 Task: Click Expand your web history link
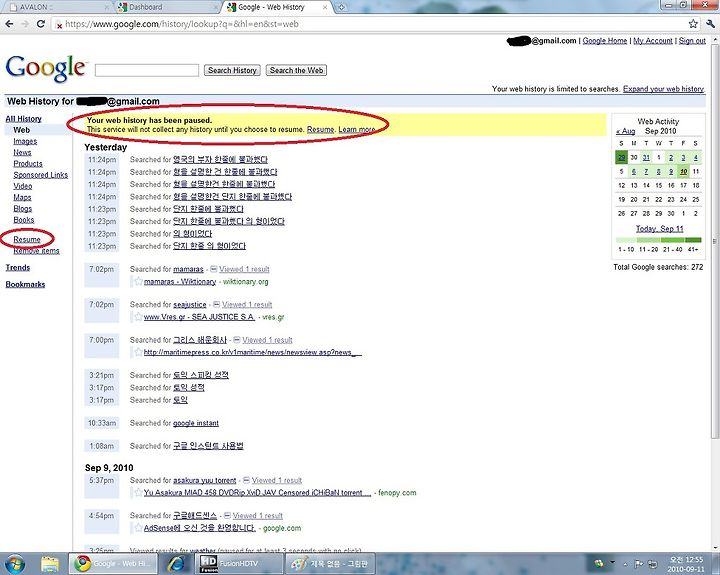664,89
